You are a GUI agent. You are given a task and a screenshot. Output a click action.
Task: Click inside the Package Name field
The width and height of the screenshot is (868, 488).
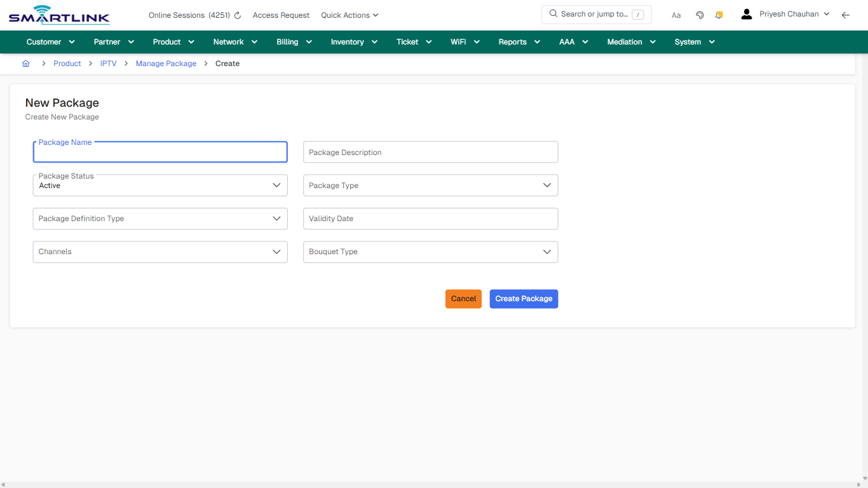click(159, 152)
